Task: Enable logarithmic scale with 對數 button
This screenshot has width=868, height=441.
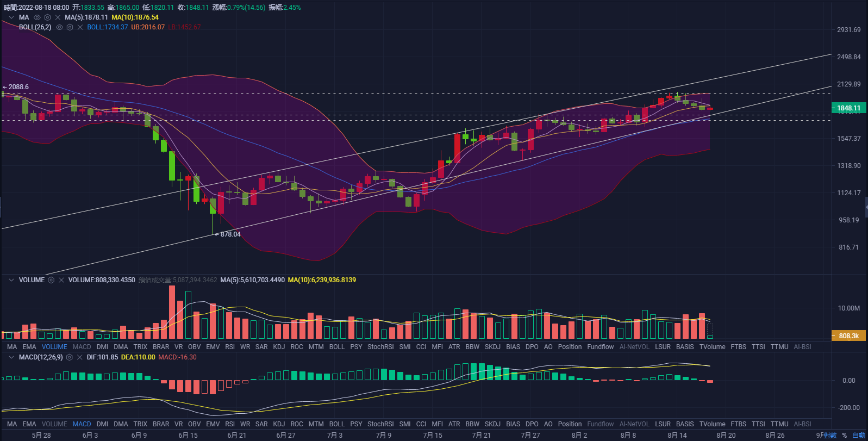Action: (x=829, y=436)
